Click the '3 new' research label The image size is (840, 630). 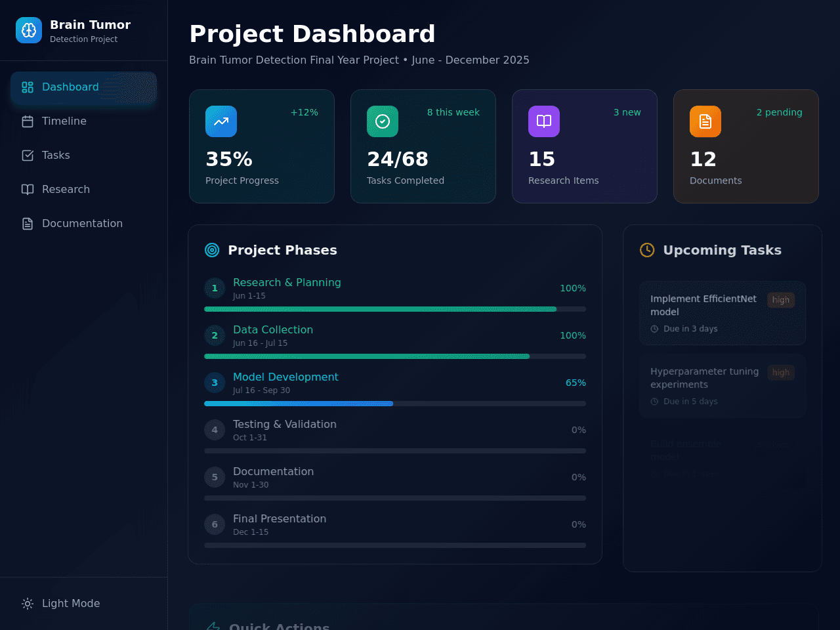[627, 112]
